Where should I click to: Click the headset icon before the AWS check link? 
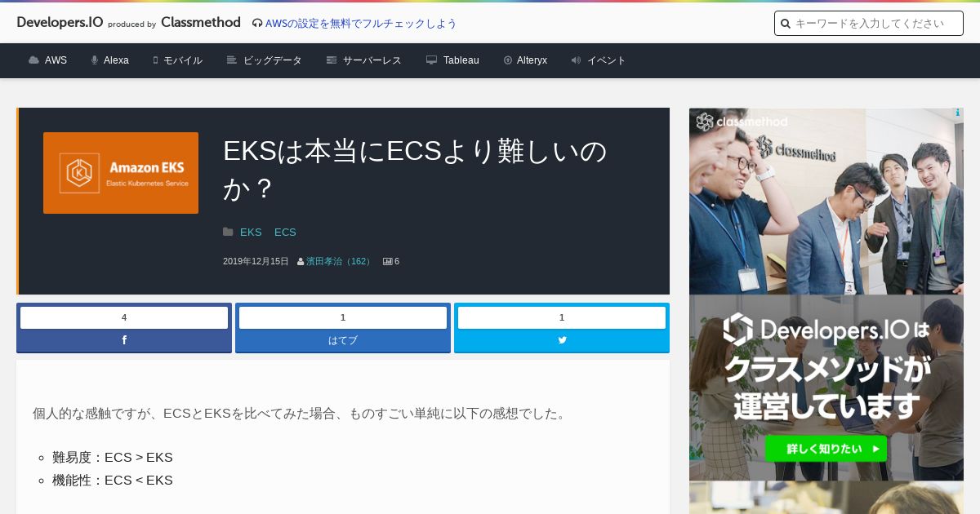(257, 24)
